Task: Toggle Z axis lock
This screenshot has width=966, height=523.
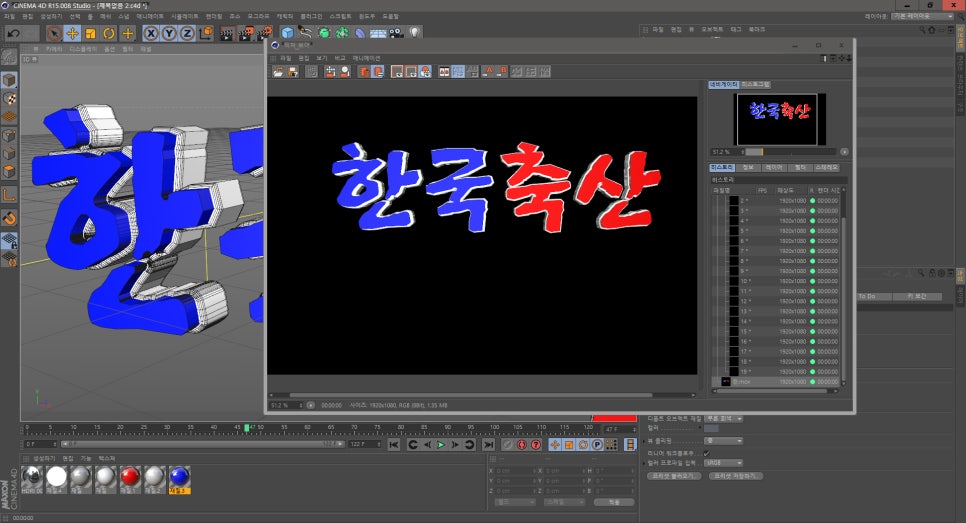Action: point(187,33)
